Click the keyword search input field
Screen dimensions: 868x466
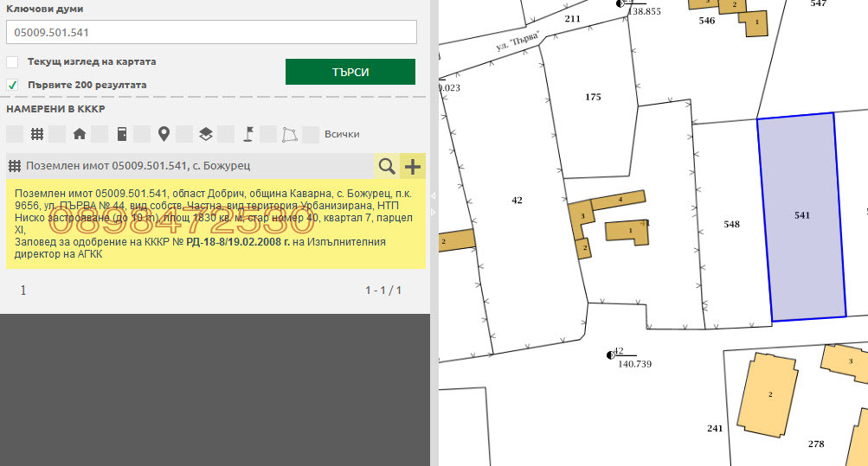click(x=211, y=32)
